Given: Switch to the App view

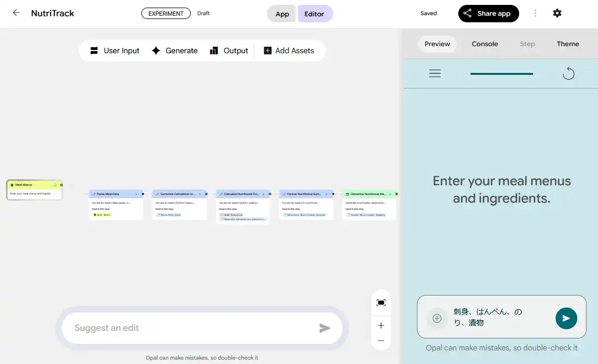Looking at the screenshot, I should click(282, 14).
